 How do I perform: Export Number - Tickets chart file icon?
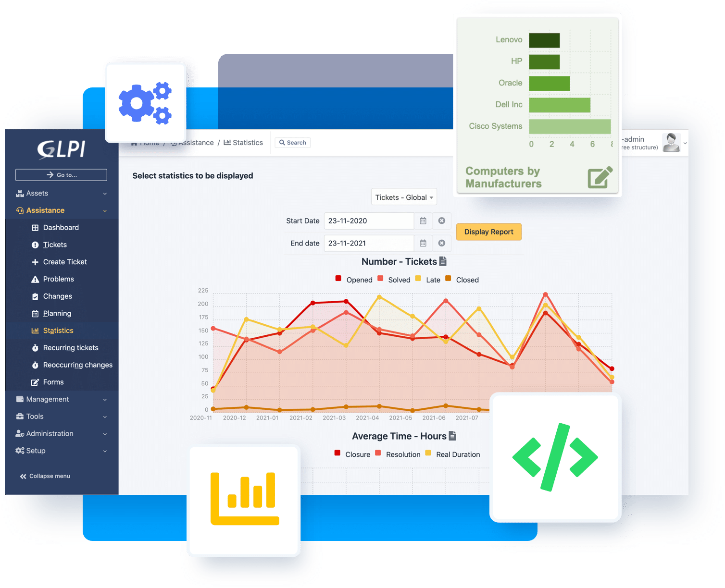coord(443,261)
